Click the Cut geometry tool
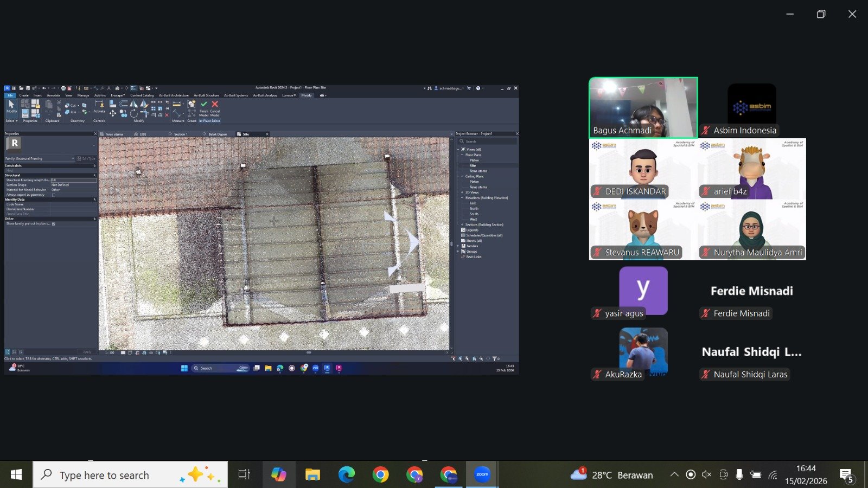868x488 pixels. click(x=71, y=106)
